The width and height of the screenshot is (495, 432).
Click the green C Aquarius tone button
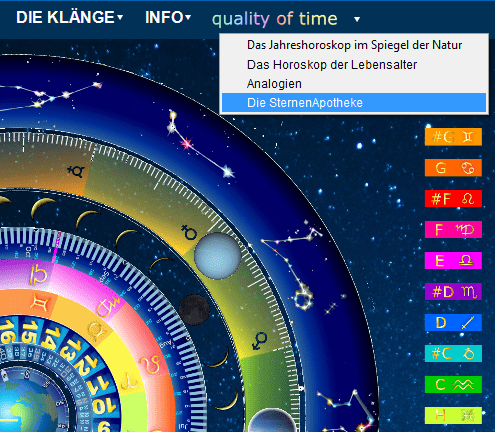[453, 385]
